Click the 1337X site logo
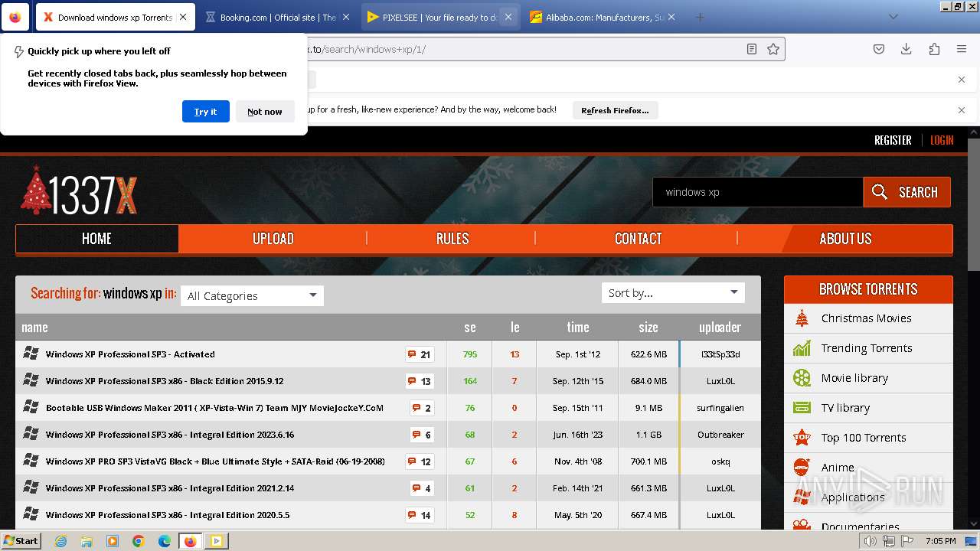Screen dimensions: 980x551 [x=79, y=190]
